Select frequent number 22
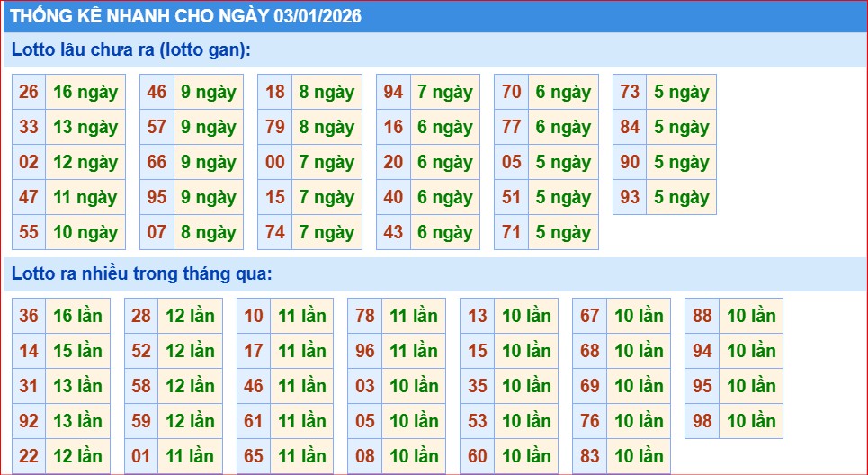 pyautogui.click(x=29, y=456)
